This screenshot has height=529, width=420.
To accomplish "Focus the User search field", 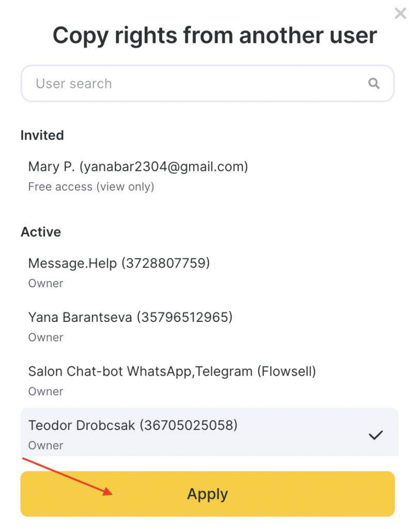I will (196, 83).
